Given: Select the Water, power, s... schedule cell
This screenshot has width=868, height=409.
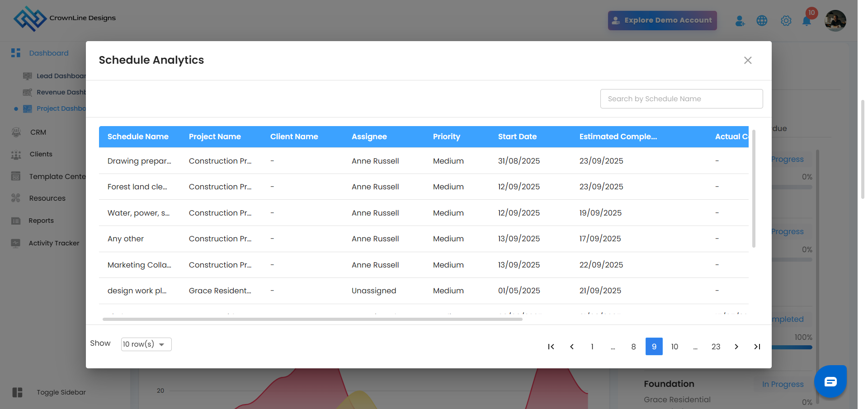Looking at the screenshot, I should click(x=139, y=213).
